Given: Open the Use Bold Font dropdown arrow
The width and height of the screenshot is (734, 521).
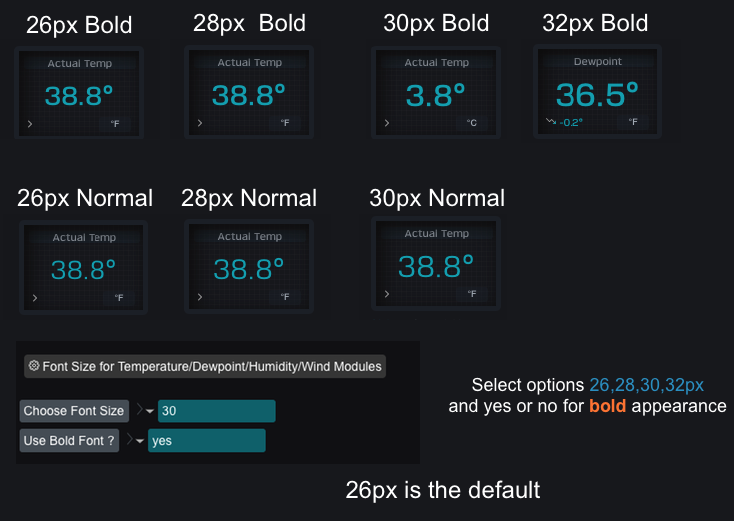Looking at the screenshot, I should click(x=139, y=441).
